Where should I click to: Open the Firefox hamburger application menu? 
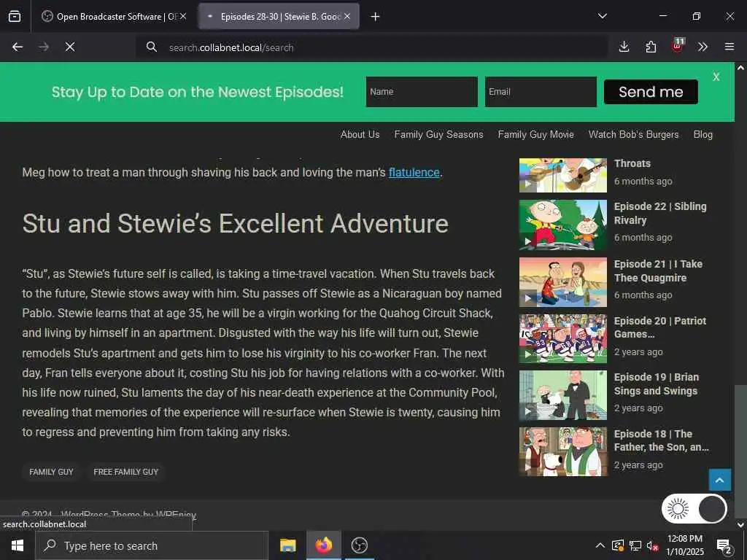[729, 47]
